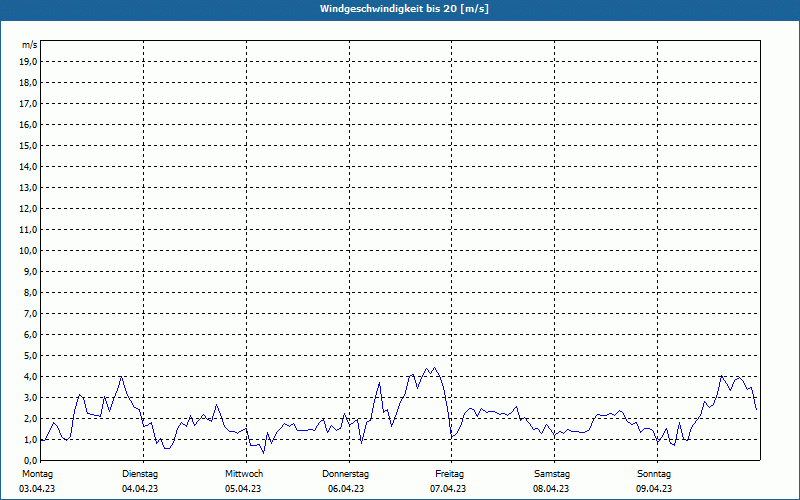Click the 16,0 y-axis value
Screen dimensions: 800x500
pyautogui.click(x=28, y=124)
